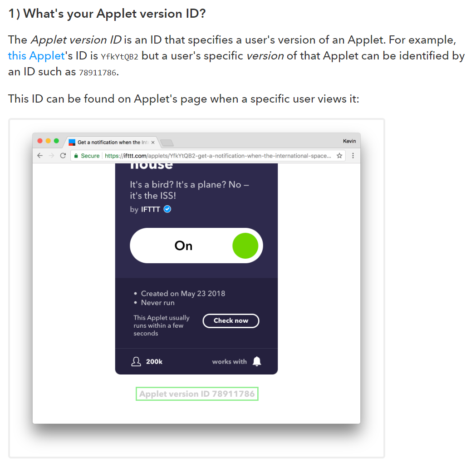The height and width of the screenshot is (468, 476).
Task: Click the Kevin profile name in browser
Action: pos(349,141)
